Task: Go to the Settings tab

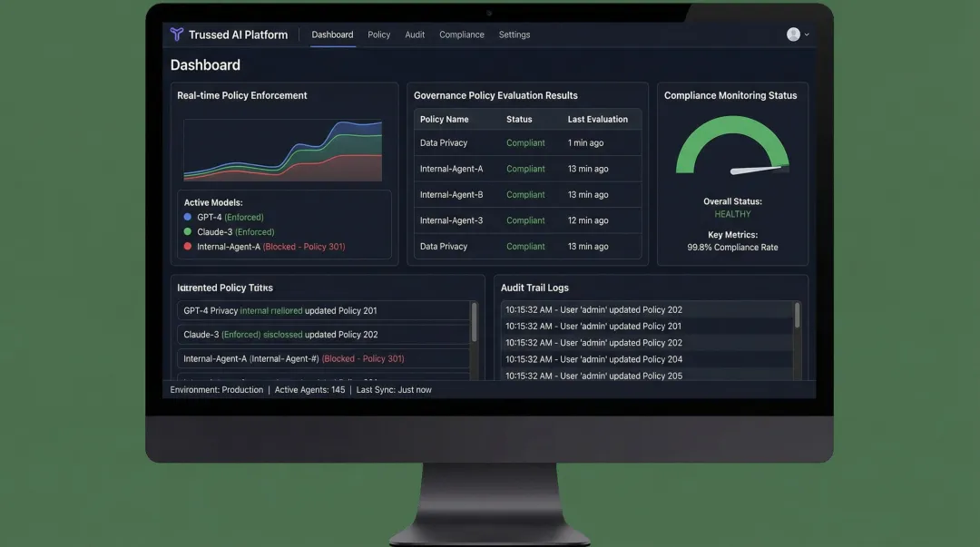Action: (x=514, y=34)
